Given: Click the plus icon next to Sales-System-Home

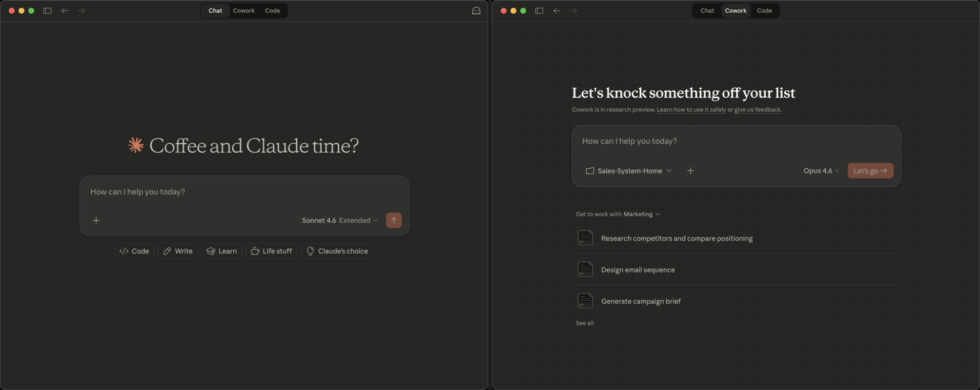Looking at the screenshot, I should tap(690, 171).
